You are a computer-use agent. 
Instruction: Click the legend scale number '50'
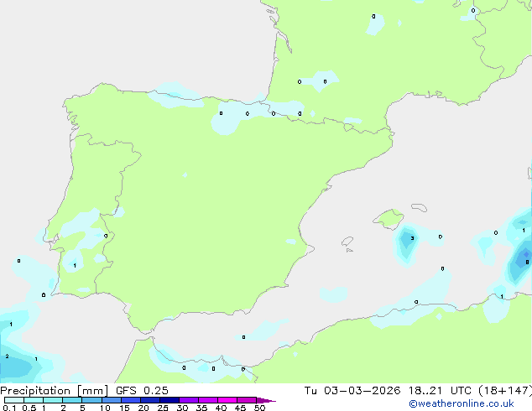point(259,408)
